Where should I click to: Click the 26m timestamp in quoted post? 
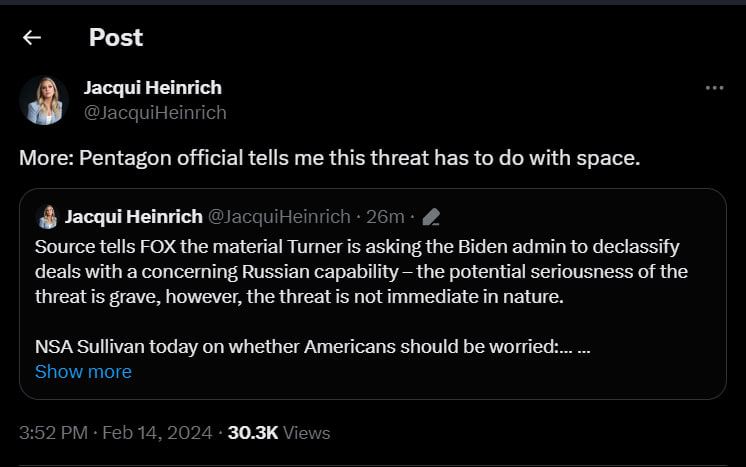click(x=385, y=216)
